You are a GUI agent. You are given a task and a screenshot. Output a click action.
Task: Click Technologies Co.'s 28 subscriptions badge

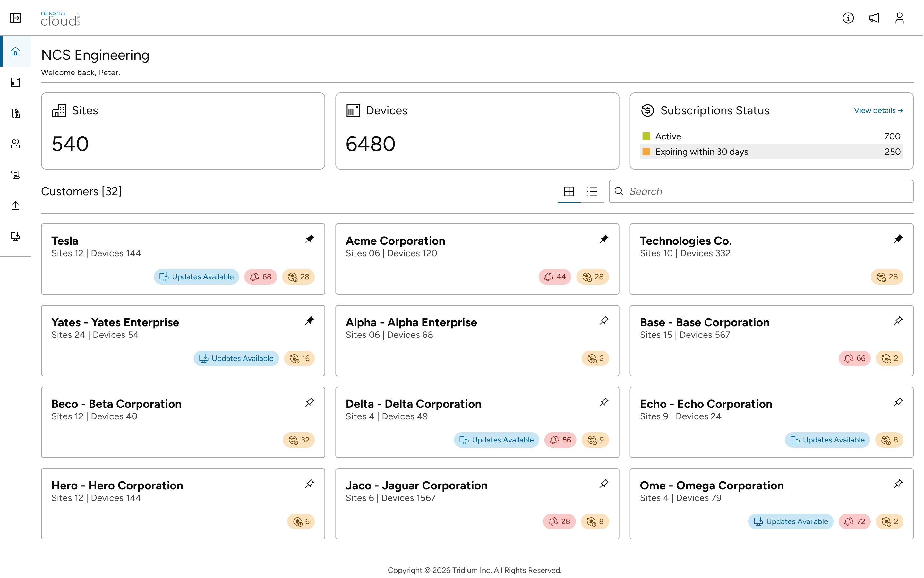pos(887,277)
